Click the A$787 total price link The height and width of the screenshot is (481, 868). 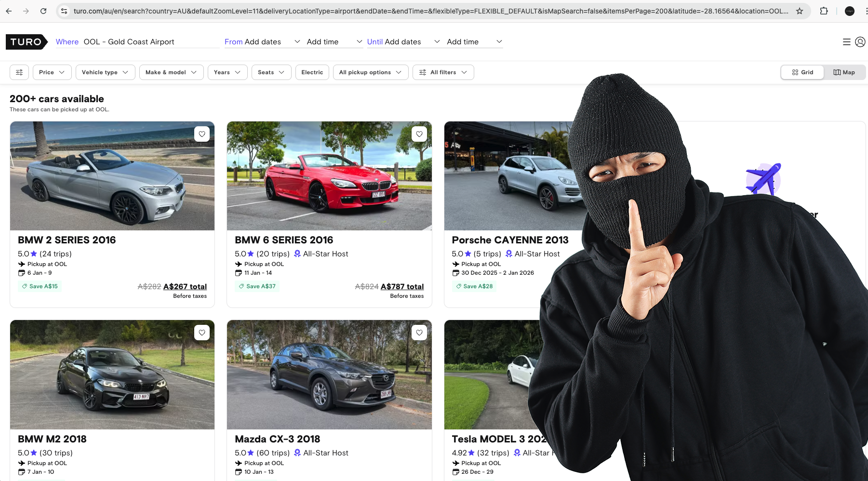point(402,286)
